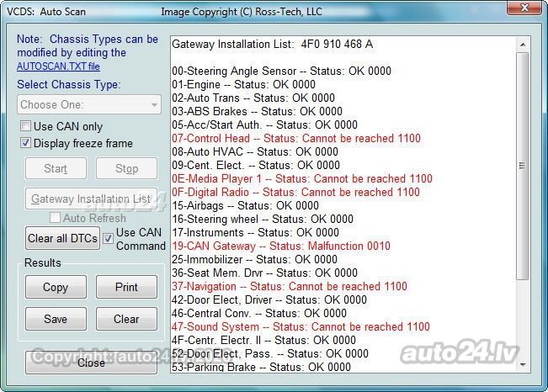
Task: Click the Start button
Action: [x=56, y=168]
